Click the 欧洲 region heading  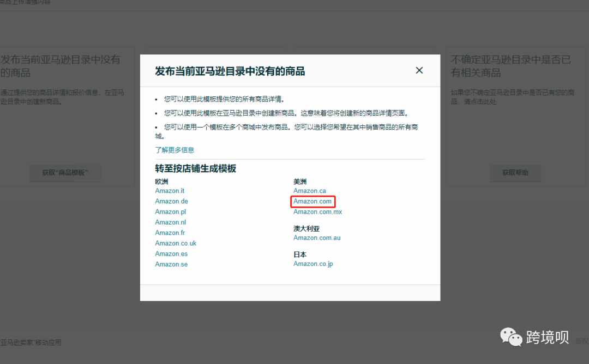pyautogui.click(x=161, y=181)
